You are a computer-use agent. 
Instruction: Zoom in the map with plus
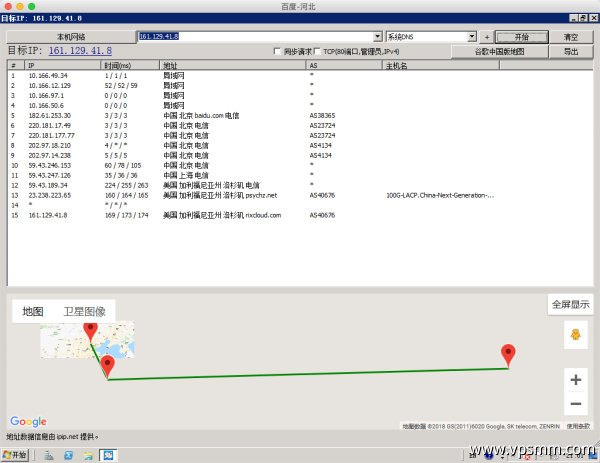tap(576, 380)
